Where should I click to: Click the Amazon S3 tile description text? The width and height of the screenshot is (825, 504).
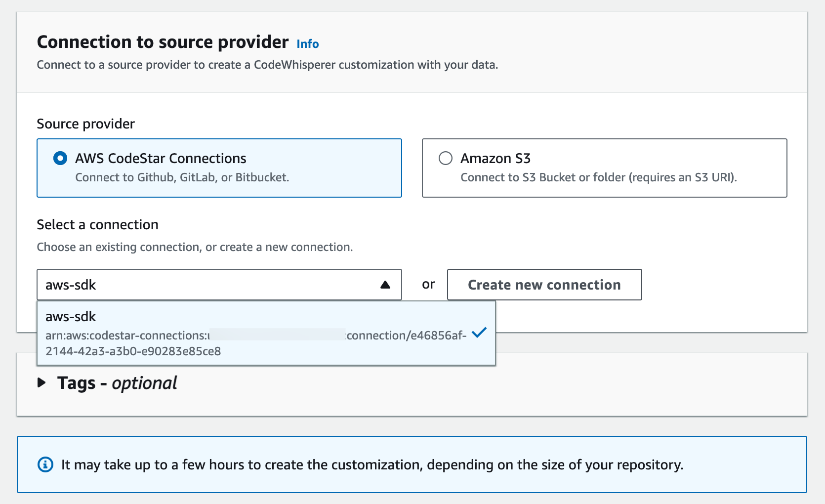pyautogui.click(x=598, y=177)
